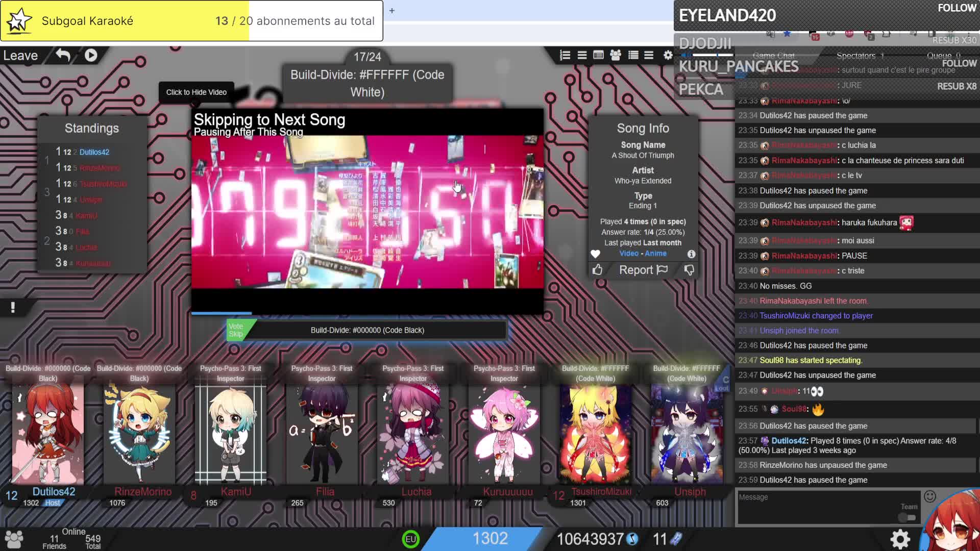
Task: Open the bottom-right settings gear
Action: click(900, 539)
